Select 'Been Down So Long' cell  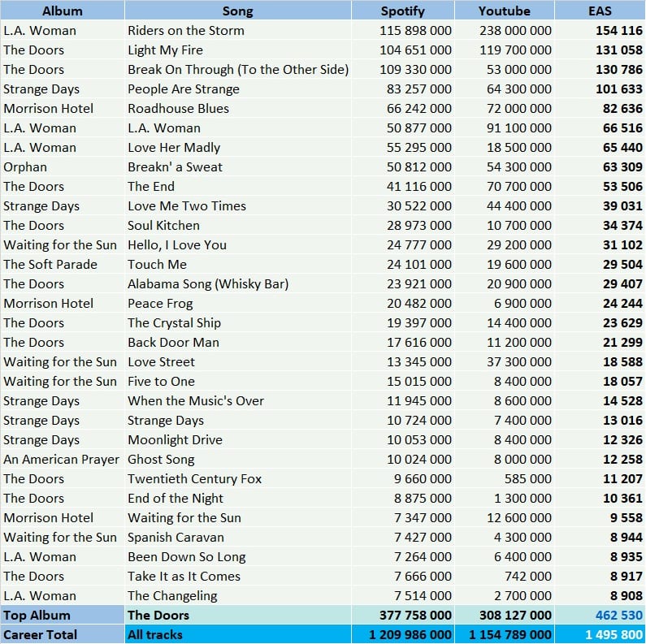[x=238, y=557]
